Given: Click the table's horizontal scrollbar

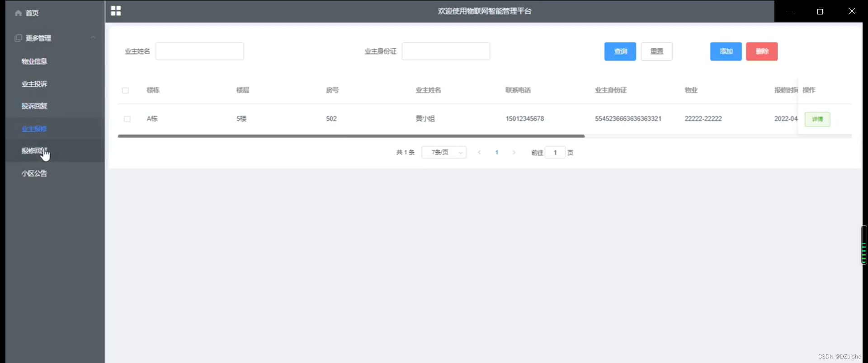Looking at the screenshot, I should 351,136.
